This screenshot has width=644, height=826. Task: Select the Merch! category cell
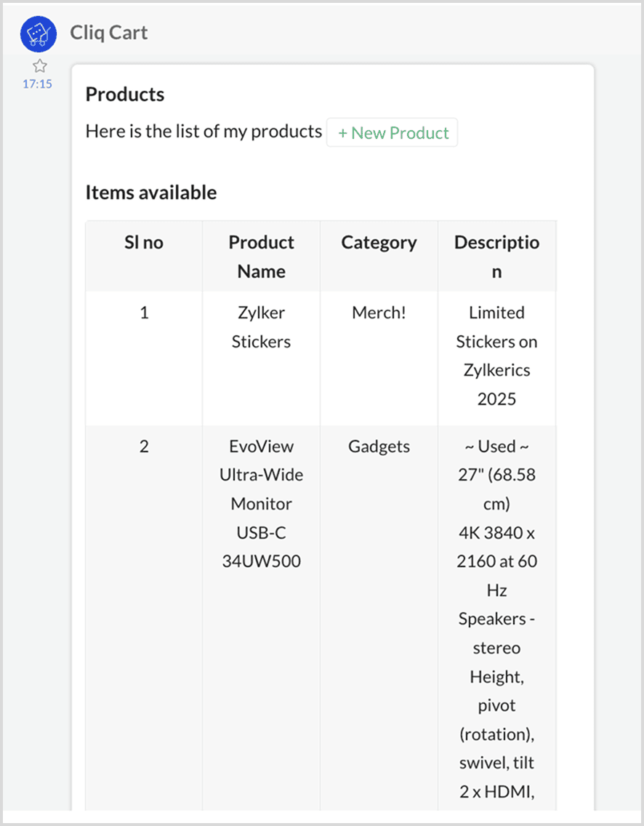[379, 313]
